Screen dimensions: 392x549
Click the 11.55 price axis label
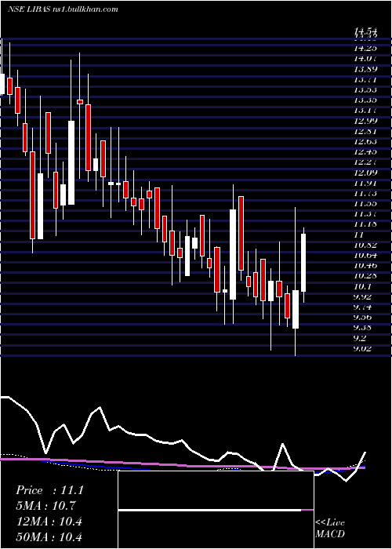point(365,203)
